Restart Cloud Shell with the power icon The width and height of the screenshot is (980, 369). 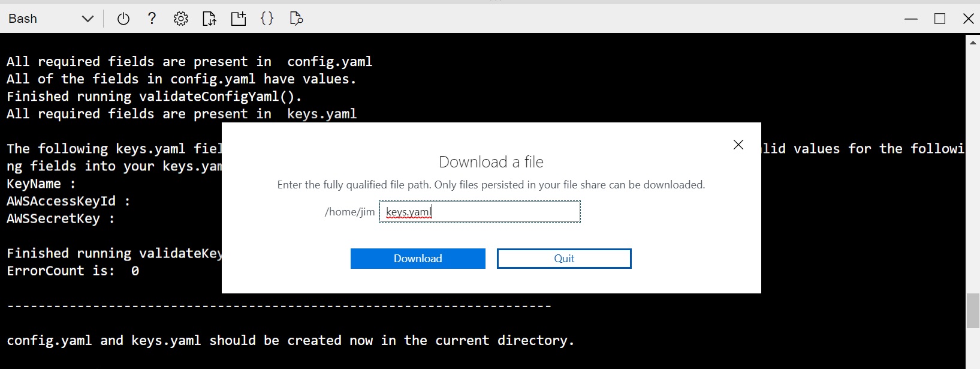(x=123, y=19)
